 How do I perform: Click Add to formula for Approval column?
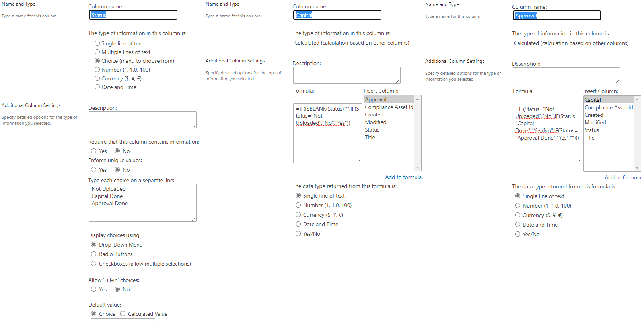pyautogui.click(x=623, y=177)
